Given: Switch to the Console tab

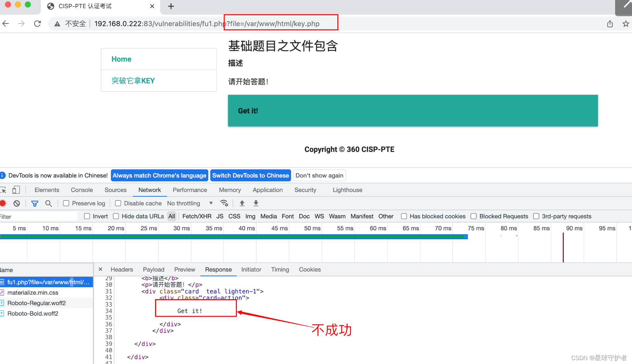Looking at the screenshot, I should coord(82,190).
